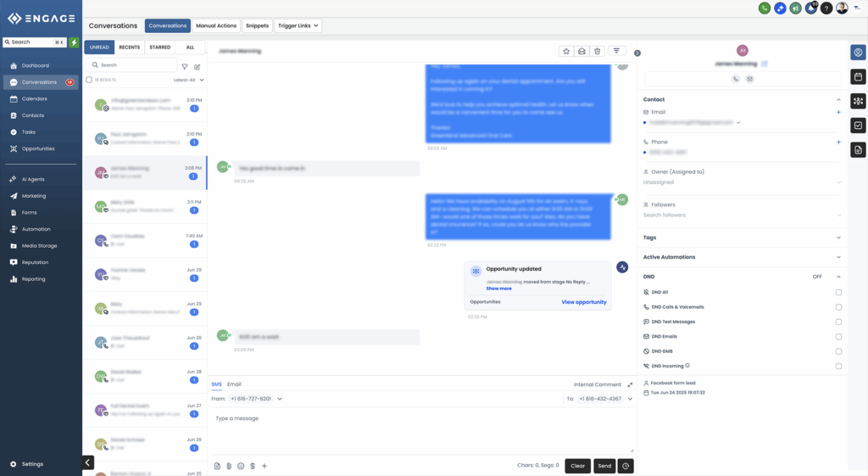Image resolution: width=868 pixels, height=476 pixels.
Task: Go to Opportunities in sidebar
Action: pos(38,148)
